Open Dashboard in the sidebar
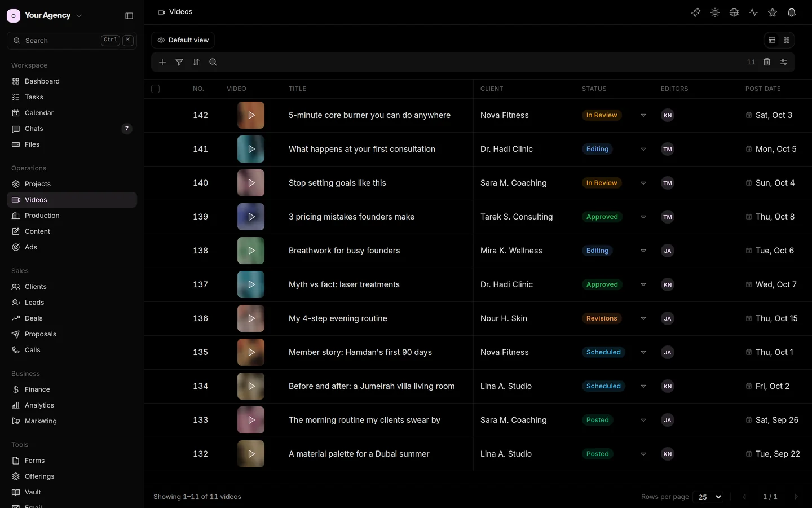This screenshot has height=508, width=812. [x=72, y=81]
